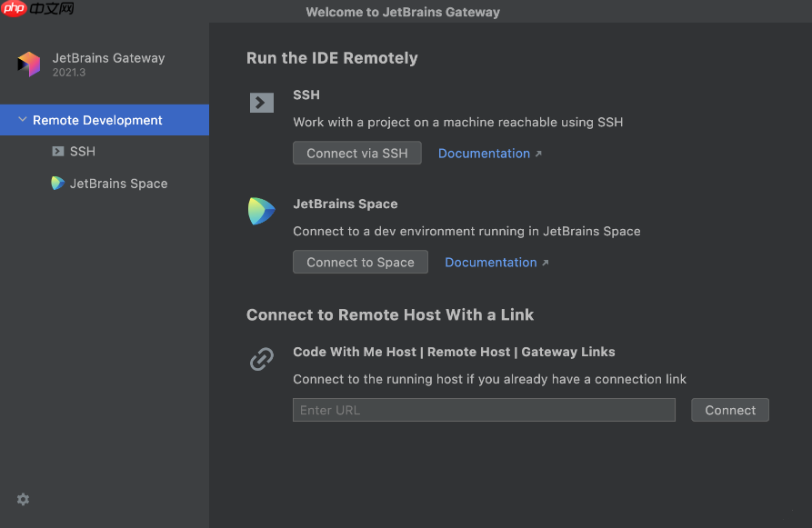Open settings via the gear icon
812x528 pixels.
tap(24, 500)
